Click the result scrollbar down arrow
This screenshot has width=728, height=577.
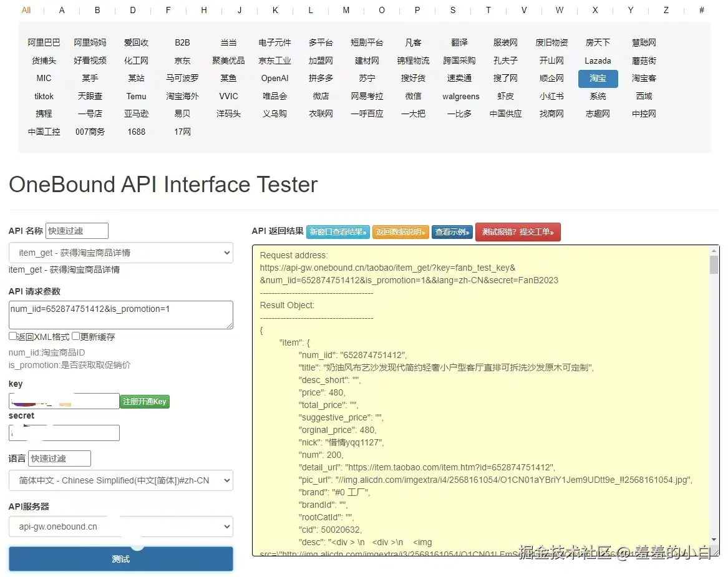714,540
